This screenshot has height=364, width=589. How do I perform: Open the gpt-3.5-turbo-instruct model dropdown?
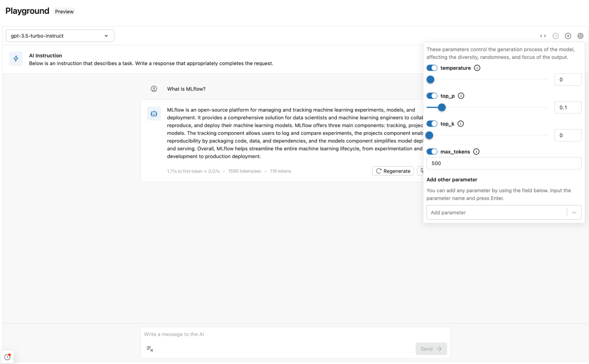click(x=60, y=36)
